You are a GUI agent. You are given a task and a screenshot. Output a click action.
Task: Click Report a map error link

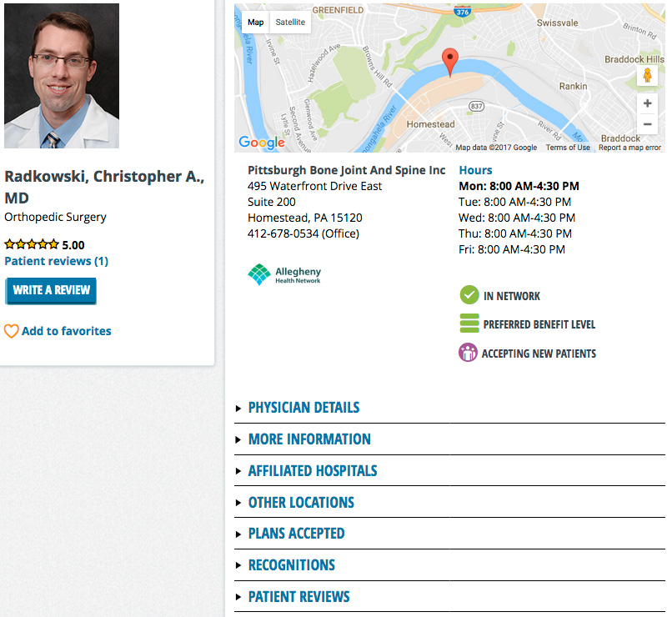[629, 148]
